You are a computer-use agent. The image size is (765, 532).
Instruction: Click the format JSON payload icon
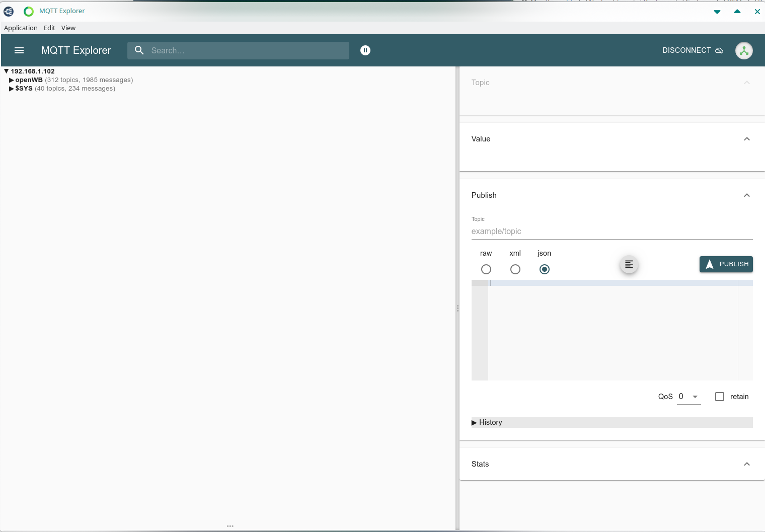click(629, 264)
